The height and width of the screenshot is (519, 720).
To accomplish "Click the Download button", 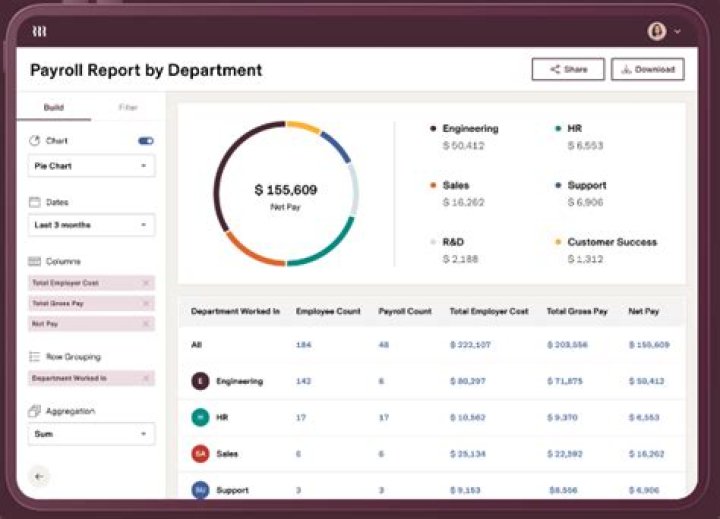I will 647,70.
